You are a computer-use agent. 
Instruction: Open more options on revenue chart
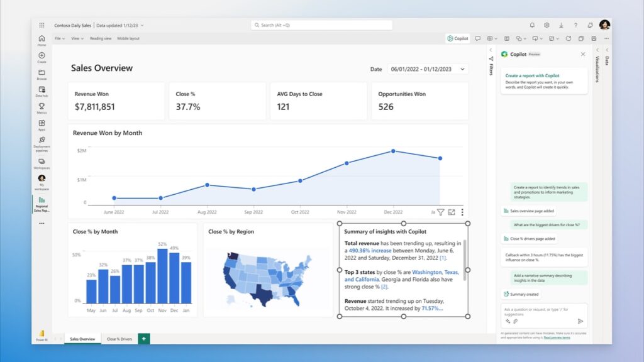tap(462, 212)
